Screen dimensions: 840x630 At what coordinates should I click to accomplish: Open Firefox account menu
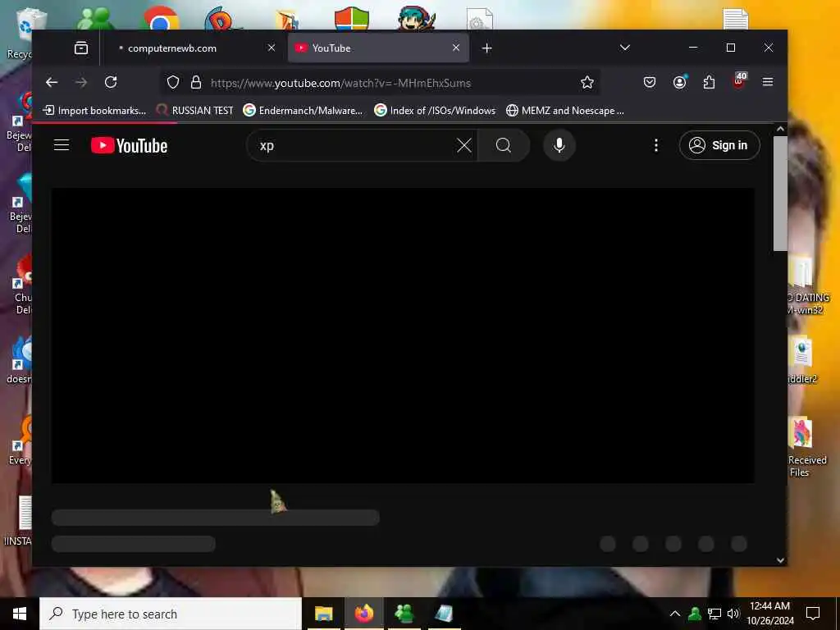679,82
